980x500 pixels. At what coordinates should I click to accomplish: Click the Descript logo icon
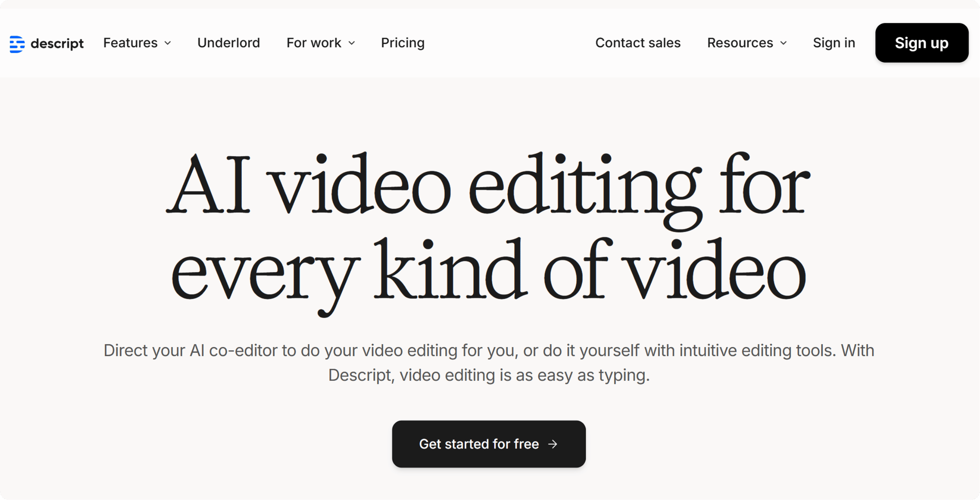pos(17,44)
